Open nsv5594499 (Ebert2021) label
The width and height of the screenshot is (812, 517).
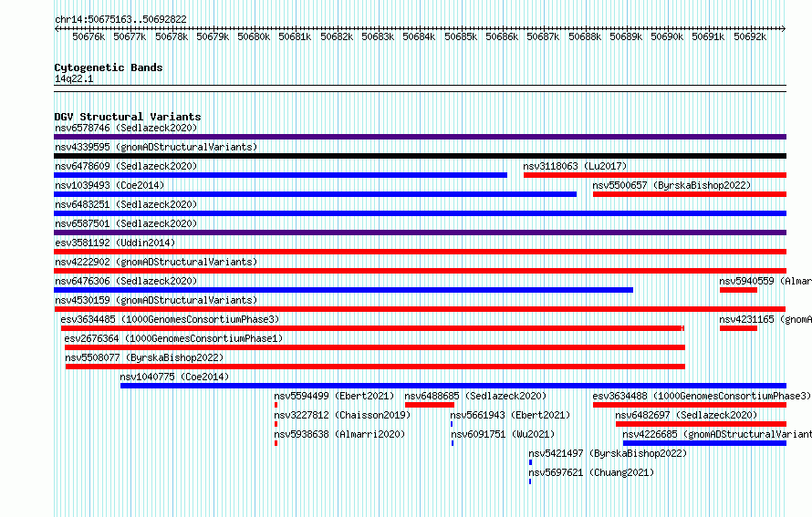pyautogui.click(x=334, y=396)
